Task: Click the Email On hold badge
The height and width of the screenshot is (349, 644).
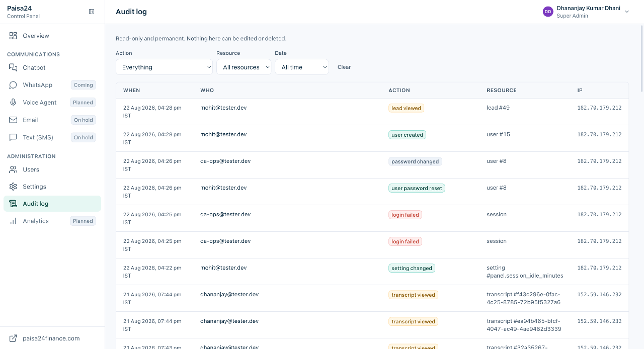Action: [84, 120]
